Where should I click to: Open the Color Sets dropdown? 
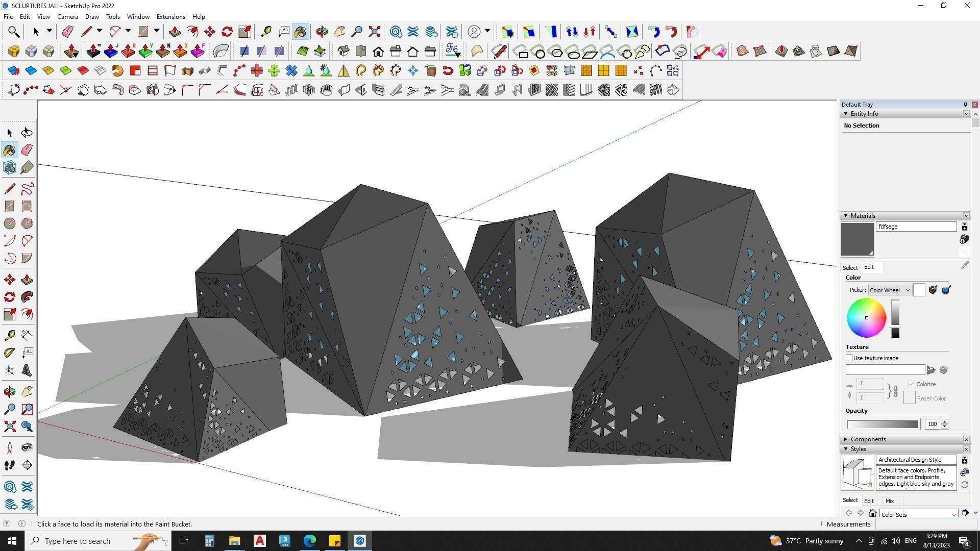(918, 514)
